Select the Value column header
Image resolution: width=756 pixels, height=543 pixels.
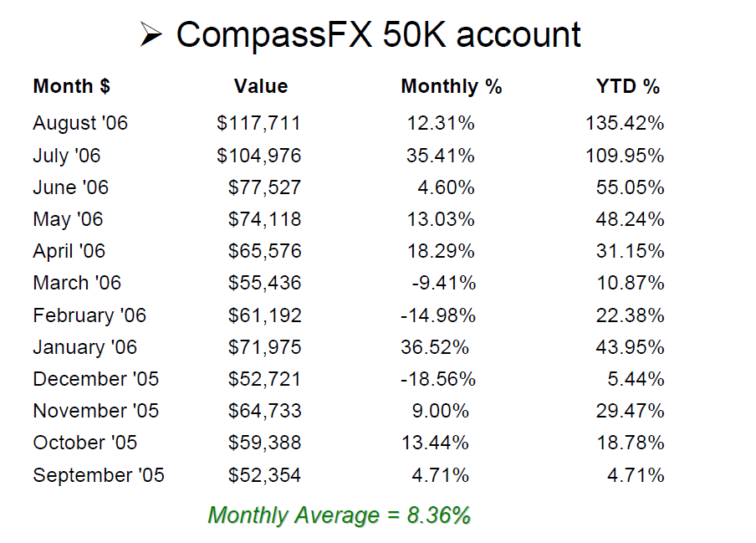[261, 86]
